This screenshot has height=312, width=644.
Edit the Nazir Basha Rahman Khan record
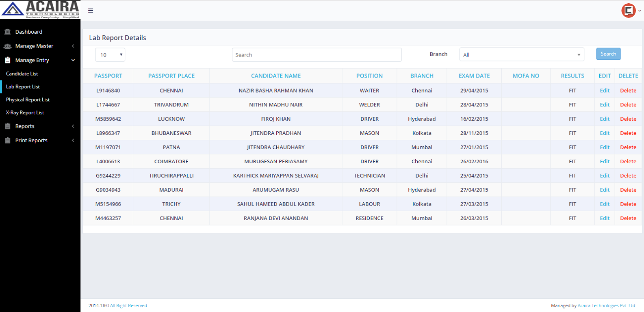[x=605, y=91]
